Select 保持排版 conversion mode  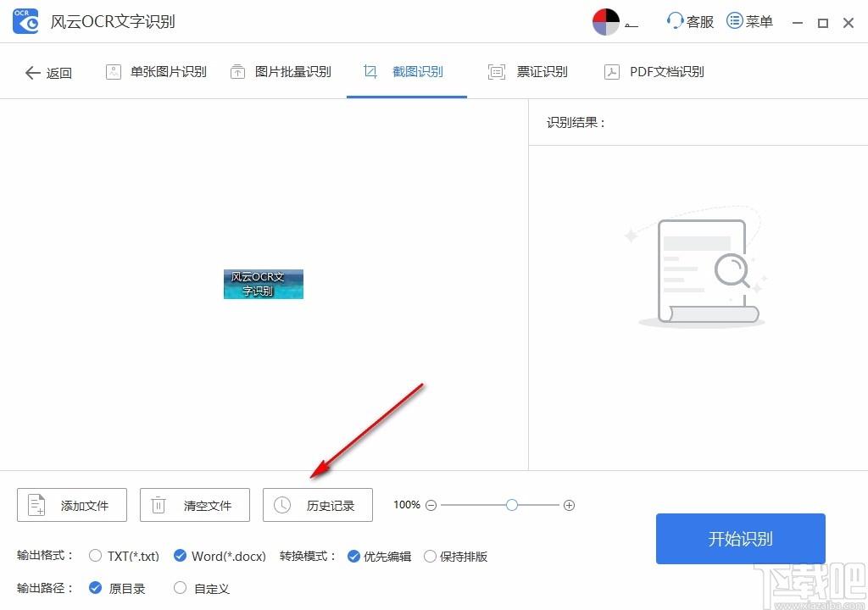pos(455,557)
